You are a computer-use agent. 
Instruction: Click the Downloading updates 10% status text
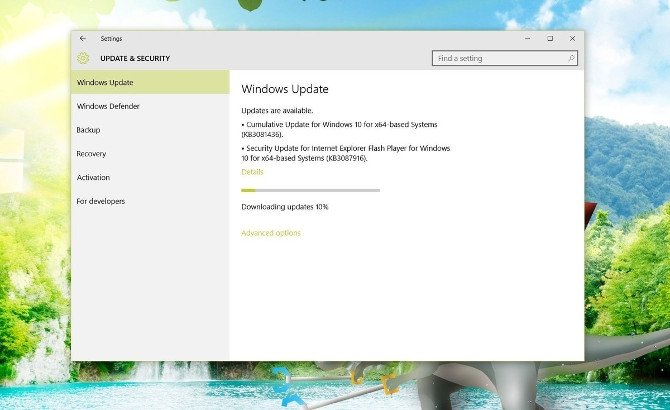click(285, 207)
